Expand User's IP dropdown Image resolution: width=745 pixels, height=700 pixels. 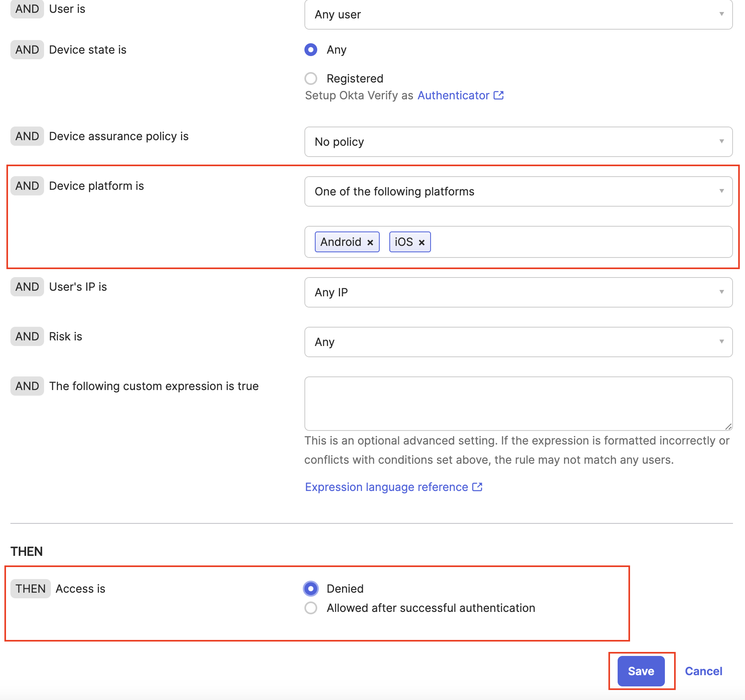[518, 292]
